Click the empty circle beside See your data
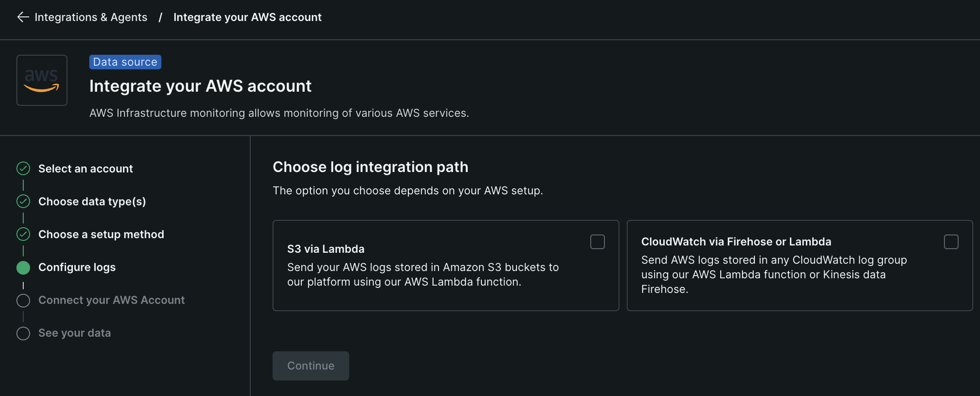 pos(23,333)
